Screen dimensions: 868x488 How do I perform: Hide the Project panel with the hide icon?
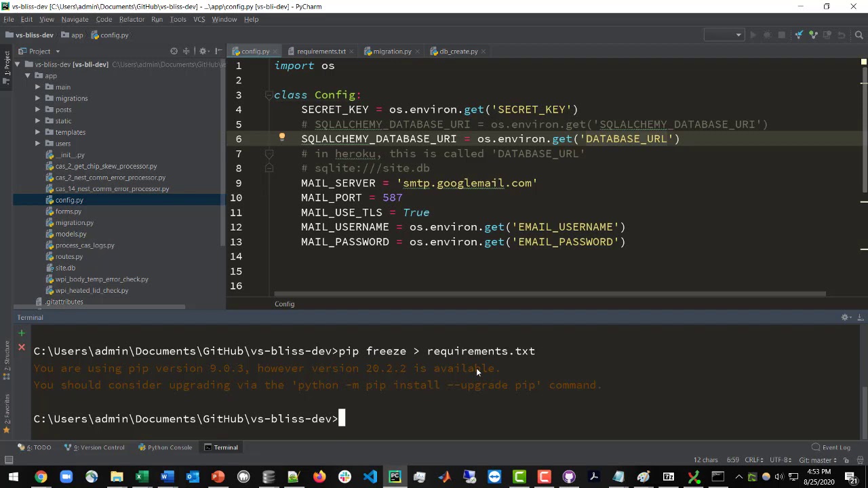click(218, 51)
